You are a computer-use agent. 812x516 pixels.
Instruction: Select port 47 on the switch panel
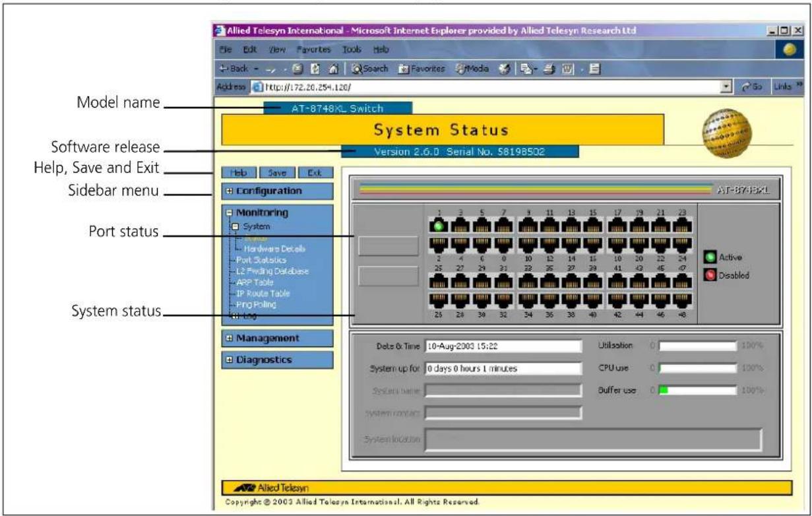pyautogui.click(x=681, y=282)
